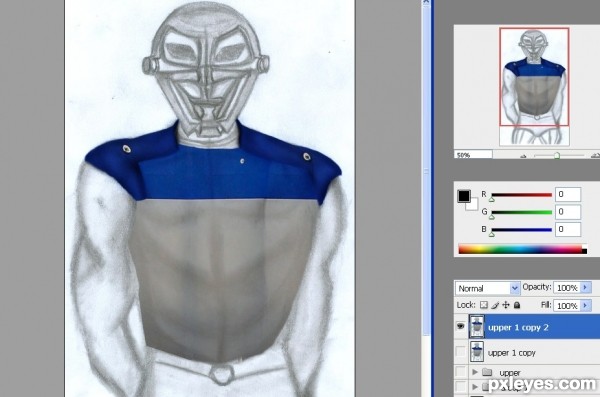Show the upper 1 copy layer

(460, 352)
